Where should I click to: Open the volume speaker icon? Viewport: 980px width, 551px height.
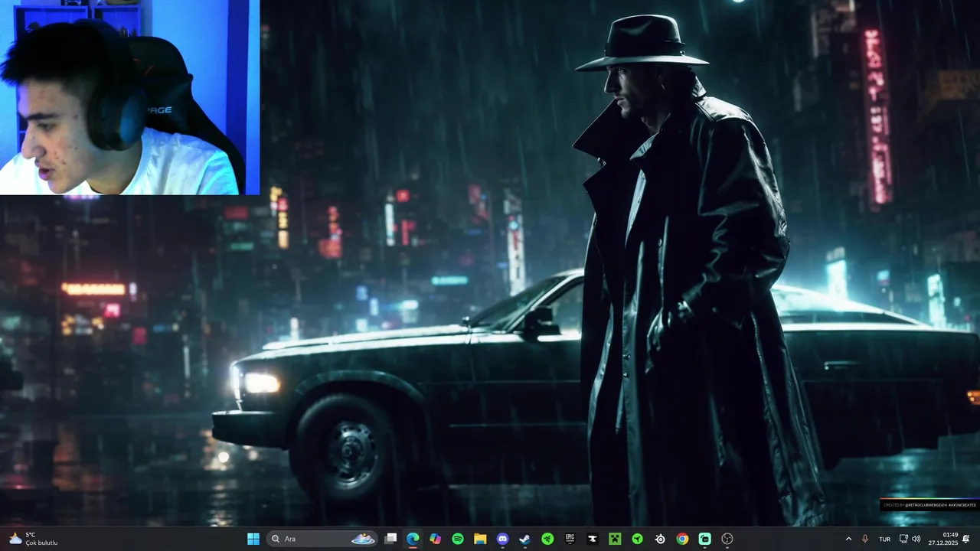click(916, 539)
